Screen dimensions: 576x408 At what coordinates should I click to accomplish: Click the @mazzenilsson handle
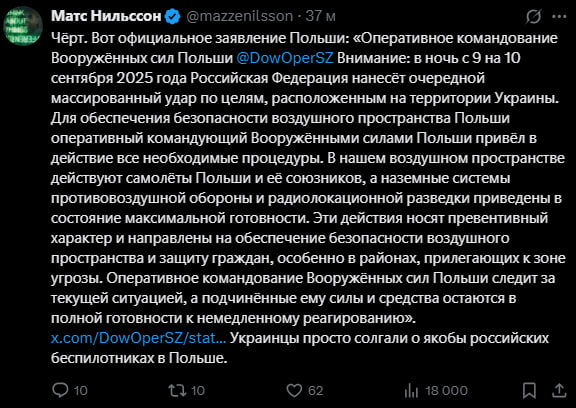coord(240,16)
